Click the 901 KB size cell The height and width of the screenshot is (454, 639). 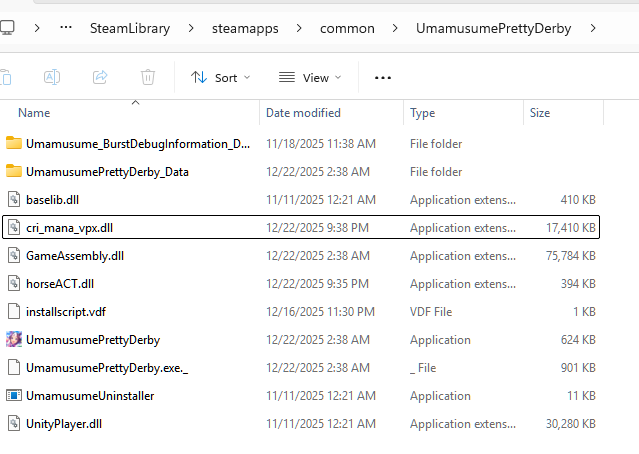pos(578,368)
